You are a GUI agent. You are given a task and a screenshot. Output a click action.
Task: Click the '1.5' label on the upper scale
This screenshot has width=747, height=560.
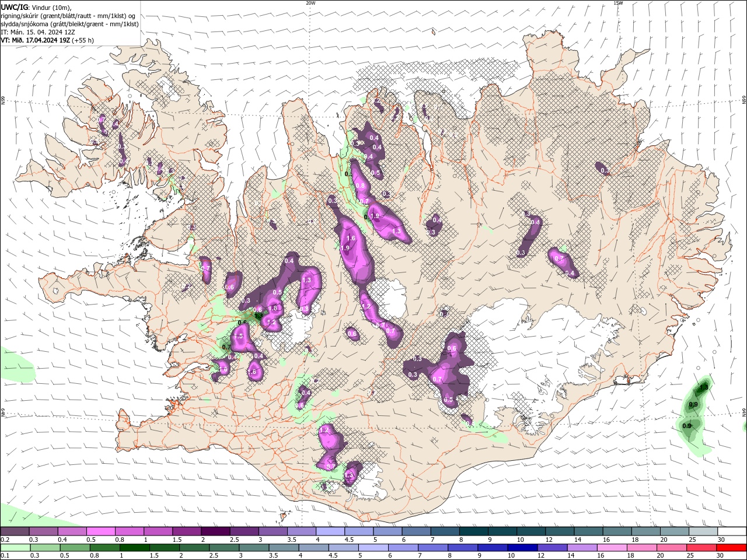pos(177,540)
